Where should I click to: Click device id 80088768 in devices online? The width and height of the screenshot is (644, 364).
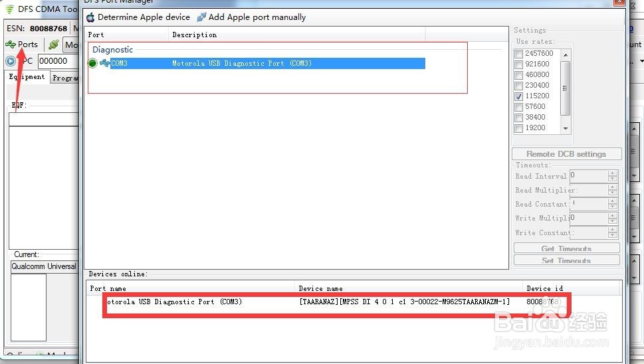pos(543,302)
